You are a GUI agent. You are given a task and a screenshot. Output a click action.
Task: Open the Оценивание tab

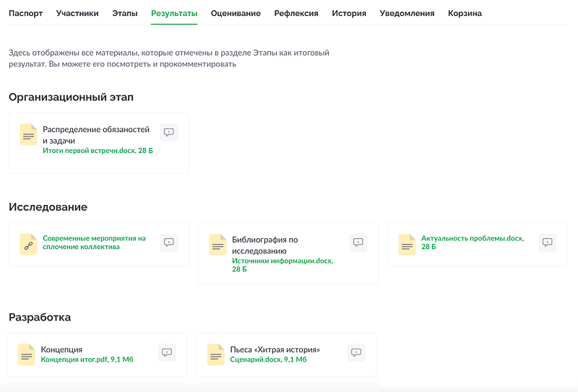point(236,13)
